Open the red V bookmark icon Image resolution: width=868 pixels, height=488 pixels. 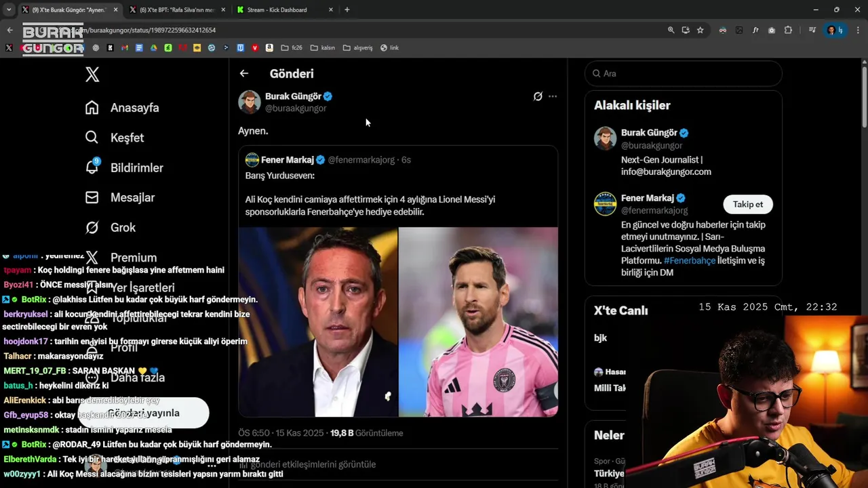[255, 47]
